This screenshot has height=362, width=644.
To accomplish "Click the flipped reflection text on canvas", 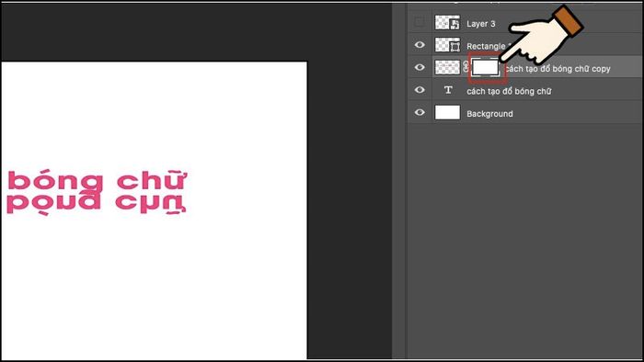I will 97,204.
